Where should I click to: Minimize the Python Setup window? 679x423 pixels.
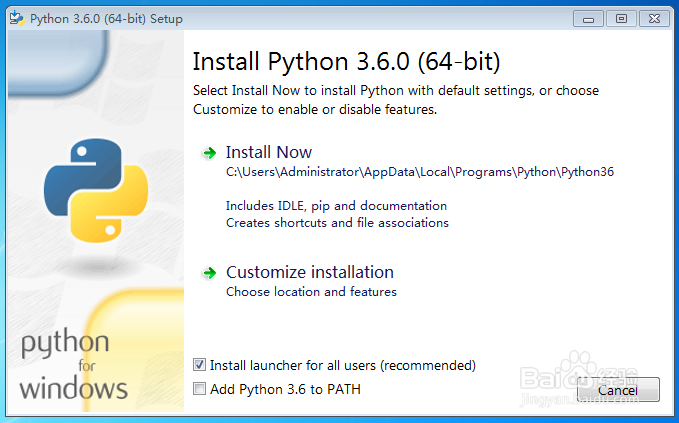coord(591,18)
